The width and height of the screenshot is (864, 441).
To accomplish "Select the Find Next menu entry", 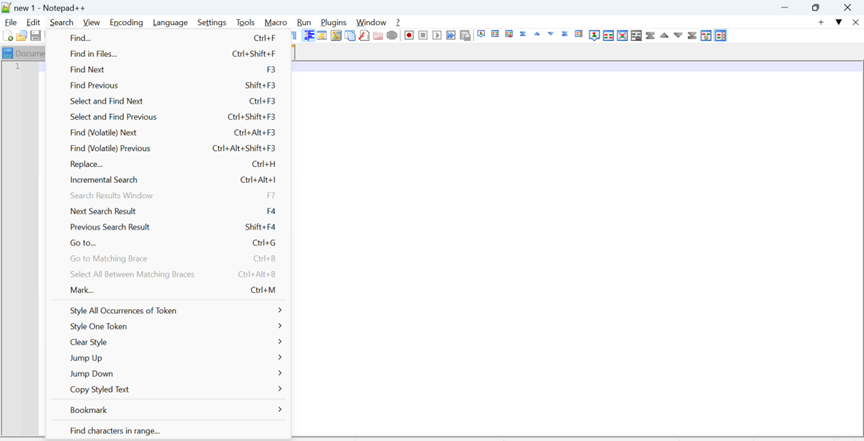I will [169, 69].
